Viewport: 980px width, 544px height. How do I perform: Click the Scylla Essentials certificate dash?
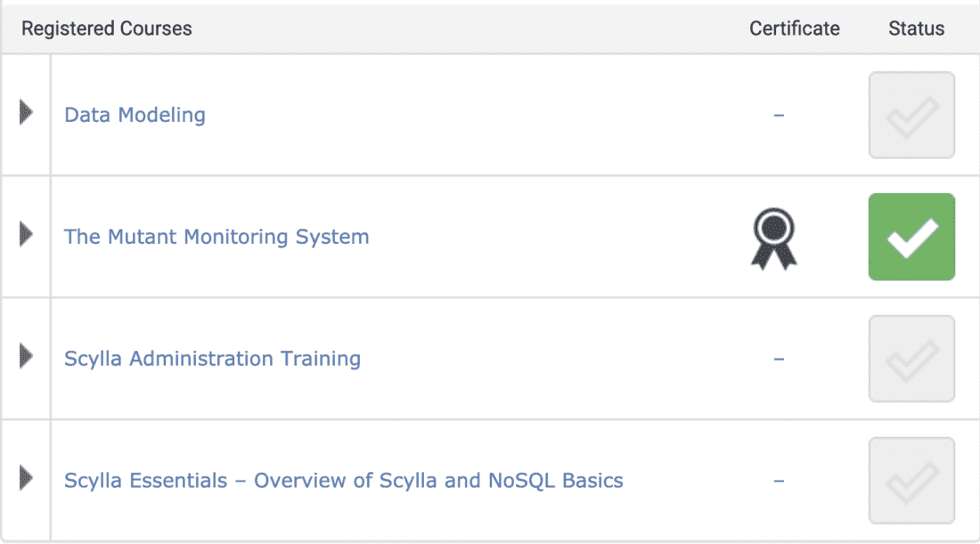tap(779, 481)
